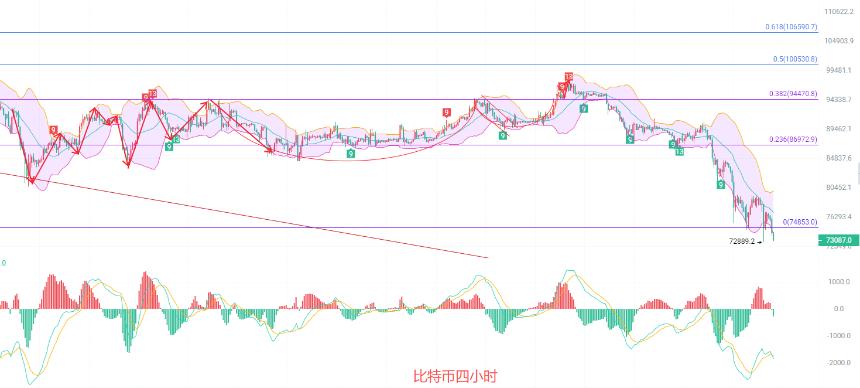This screenshot has height=388, width=860.
Task: Click the 104903.9 price axis value
Action: [839, 41]
